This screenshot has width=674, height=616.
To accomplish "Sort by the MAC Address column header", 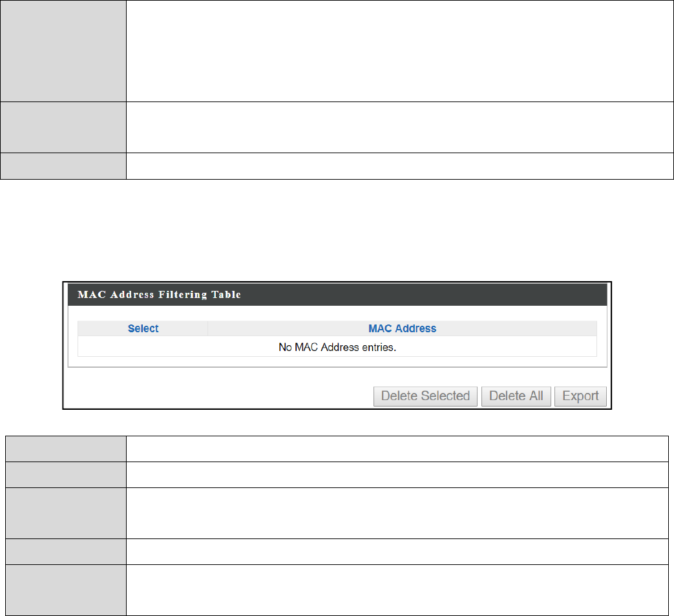I will pos(403,328).
